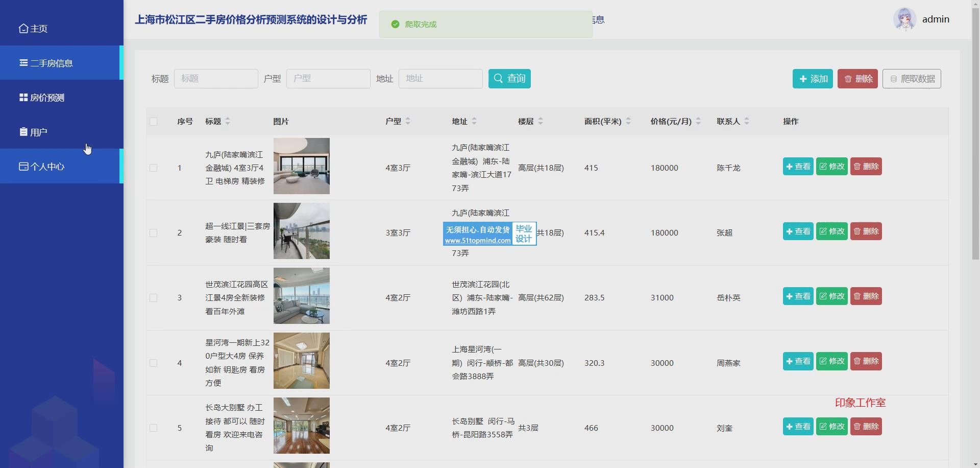
Task: Click the page vertical scrollbar
Action: [975, 153]
